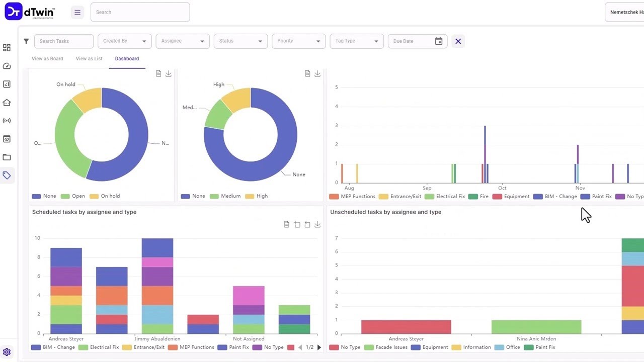Toggle the hamburger menu button

click(x=77, y=12)
